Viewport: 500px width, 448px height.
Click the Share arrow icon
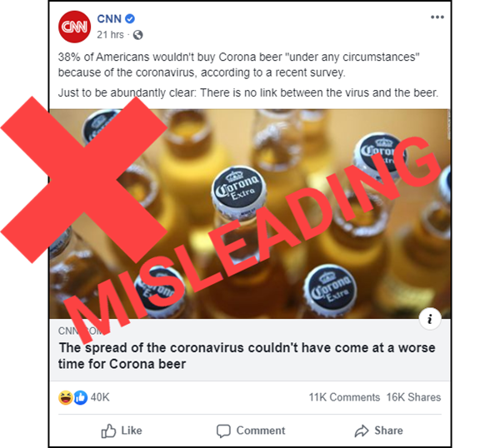point(362,431)
